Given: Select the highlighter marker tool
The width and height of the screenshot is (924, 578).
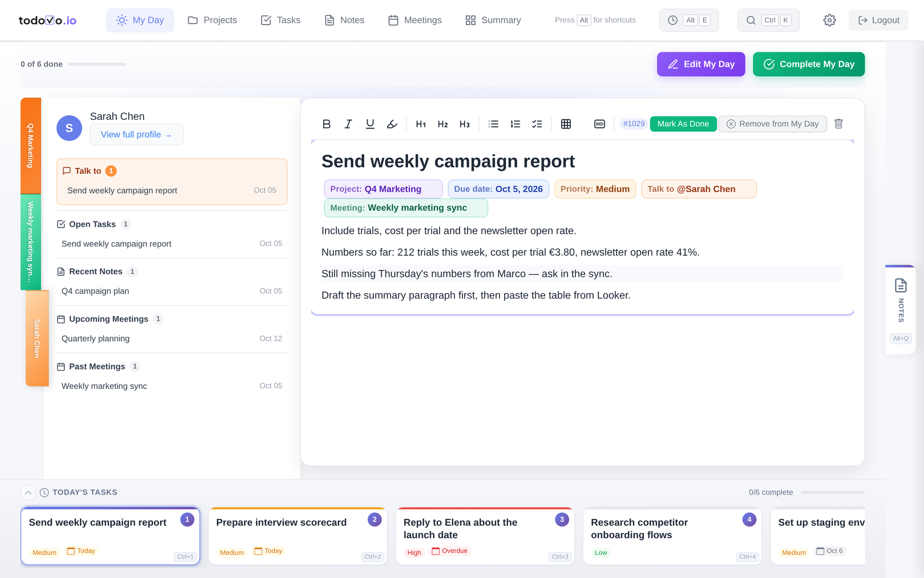Looking at the screenshot, I should 392,124.
